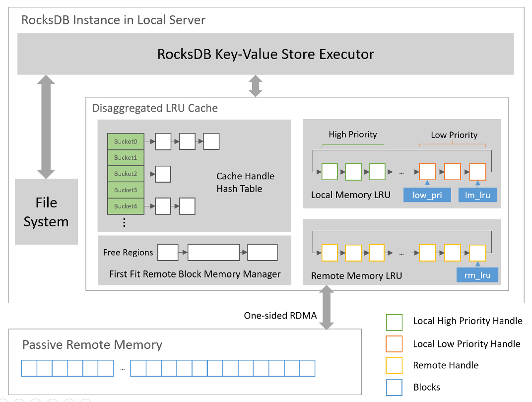Click the double arrow above File System
This screenshot has height=402, width=532.
(x=46, y=127)
